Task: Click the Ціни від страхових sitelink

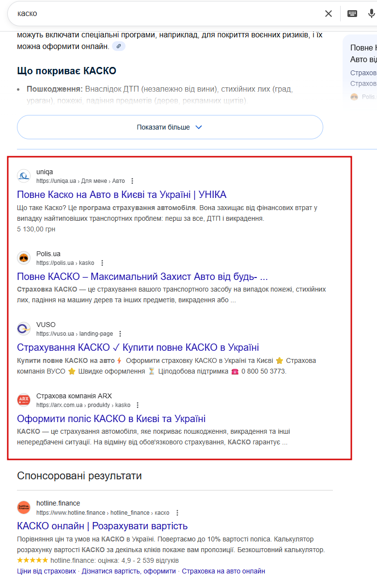Action: [47, 571]
